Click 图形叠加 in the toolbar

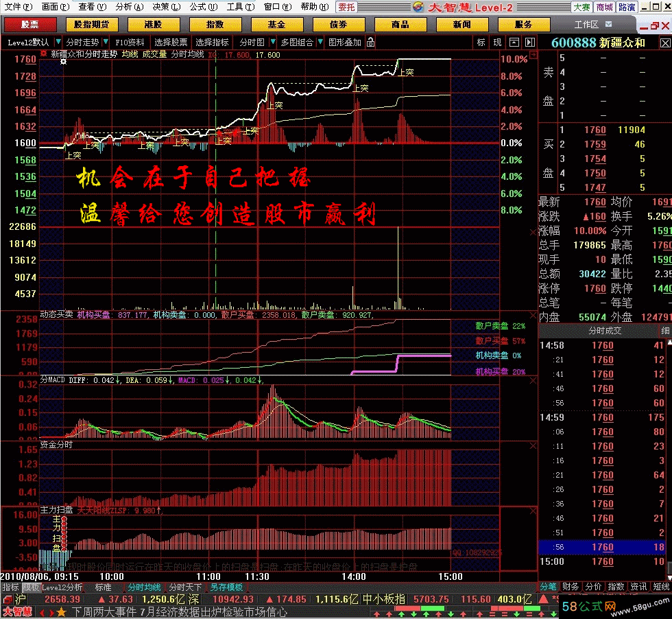[344, 42]
